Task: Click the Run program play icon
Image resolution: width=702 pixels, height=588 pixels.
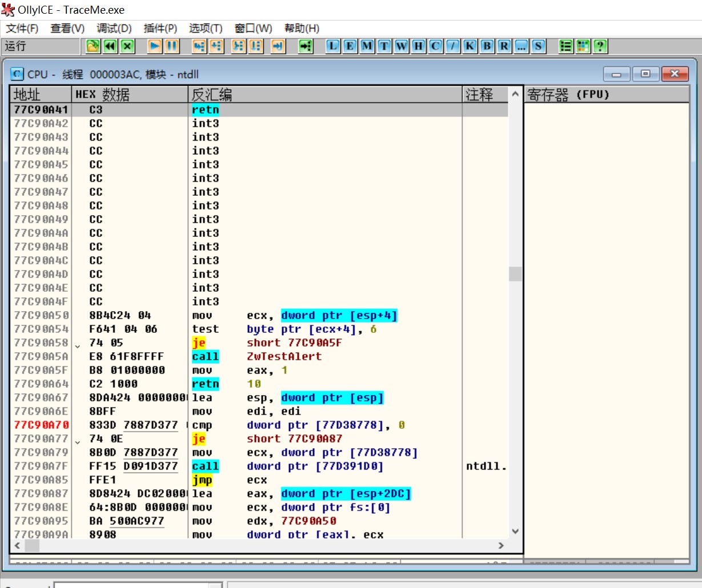Action: (154, 46)
